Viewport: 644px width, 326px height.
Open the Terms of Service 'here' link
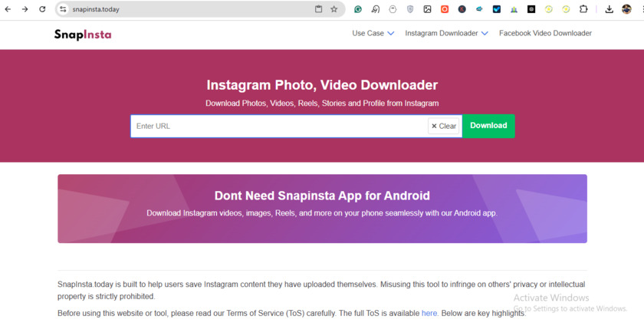[429, 313]
